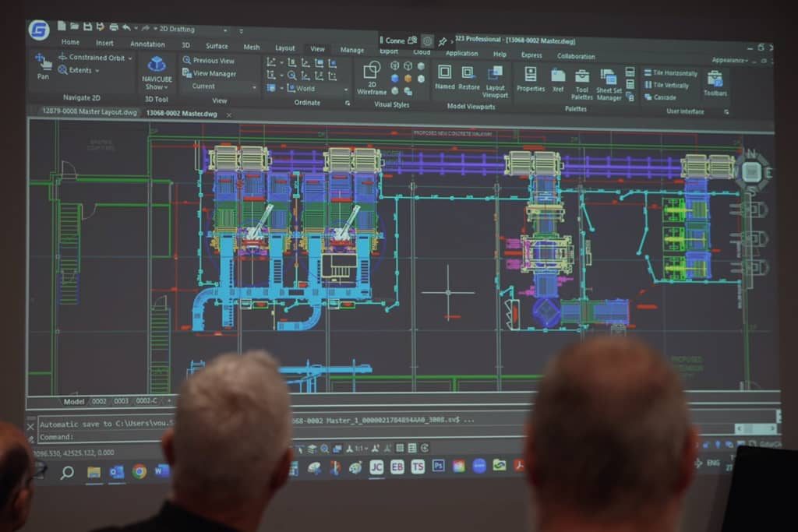Open the JC app on the taskbar
The height and width of the screenshot is (532, 798).
[376, 467]
